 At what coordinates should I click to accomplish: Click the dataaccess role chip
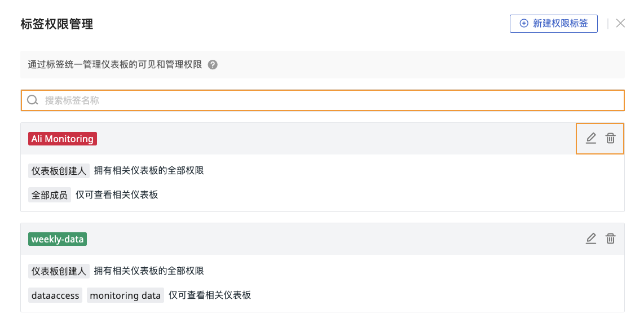55,295
